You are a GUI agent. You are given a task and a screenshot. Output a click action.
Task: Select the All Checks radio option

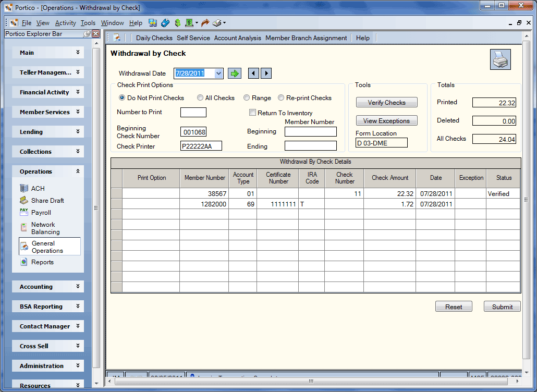tap(216, 98)
